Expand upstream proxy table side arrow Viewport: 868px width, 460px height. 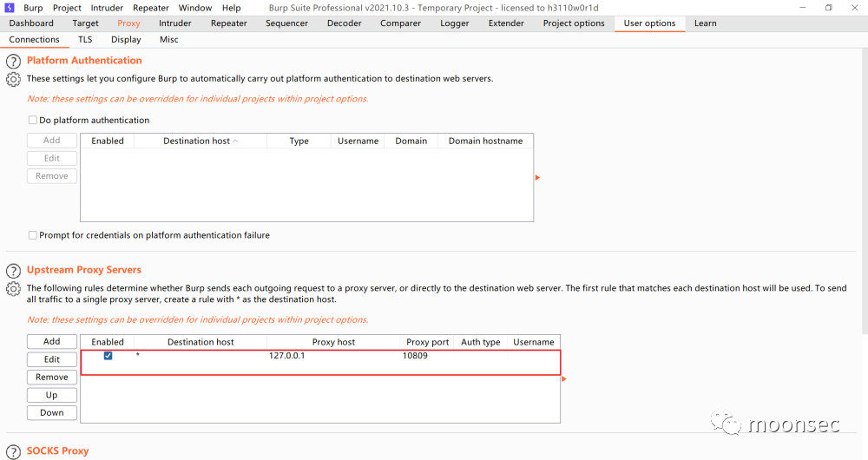click(x=564, y=379)
